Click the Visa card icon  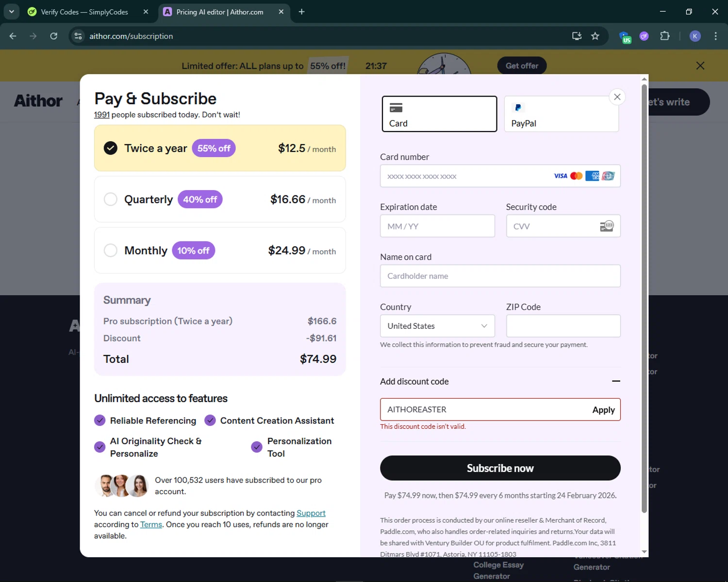click(x=561, y=176)
